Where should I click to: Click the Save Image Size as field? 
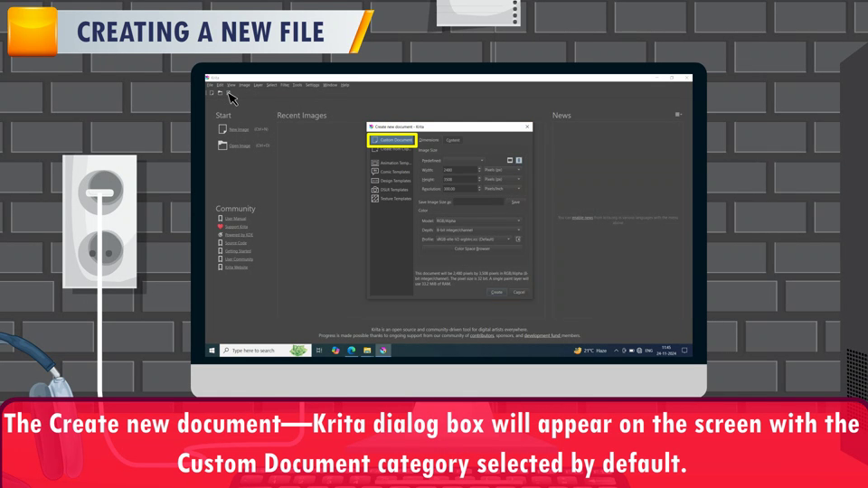[479, 202]
